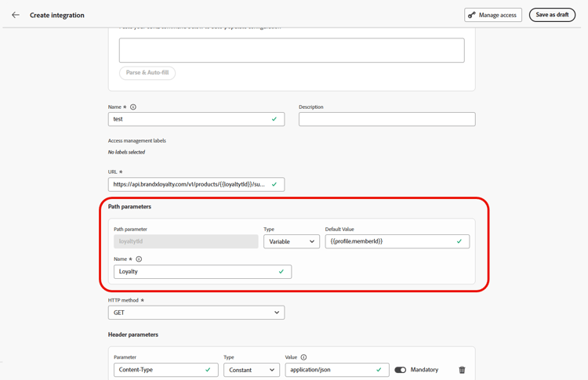Image resolution: width=588 pixels, height=380 pixels.
Task: Click the Name field containing test
Action: tap(196, 119)
